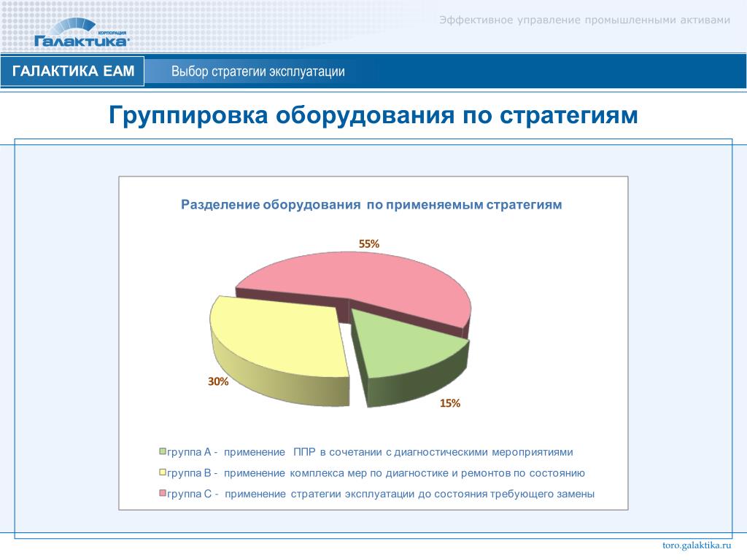
Task: Click the pink legend swatch for группа C
Action: [x=163, y=493]
